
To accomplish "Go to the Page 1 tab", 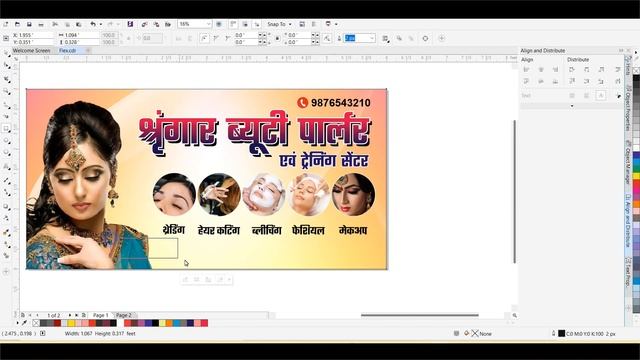I will [101, 315].
